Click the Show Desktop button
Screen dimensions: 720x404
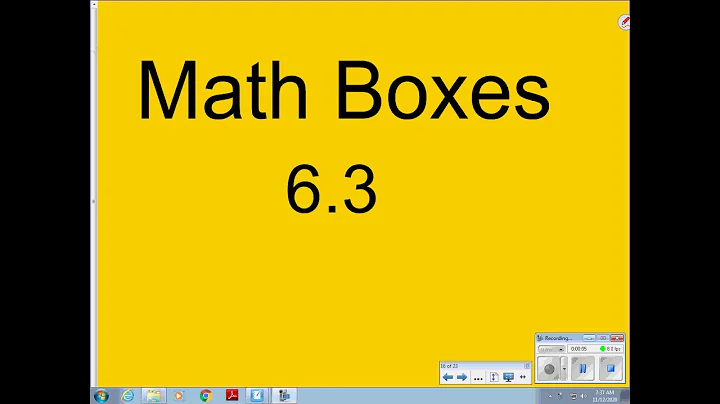click(x=625, y=396)
